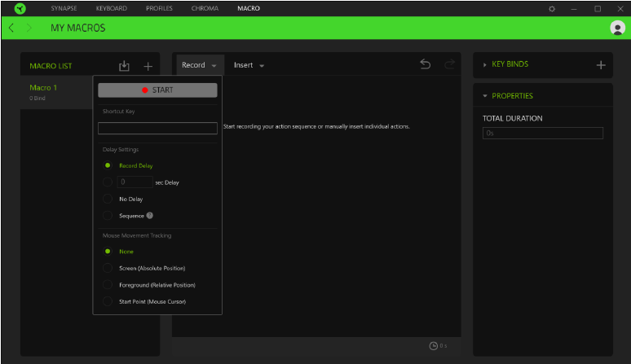The image size is (631, 364).
Task: Select Macro 1 in the macro list
Action: (x=57, y=92)
